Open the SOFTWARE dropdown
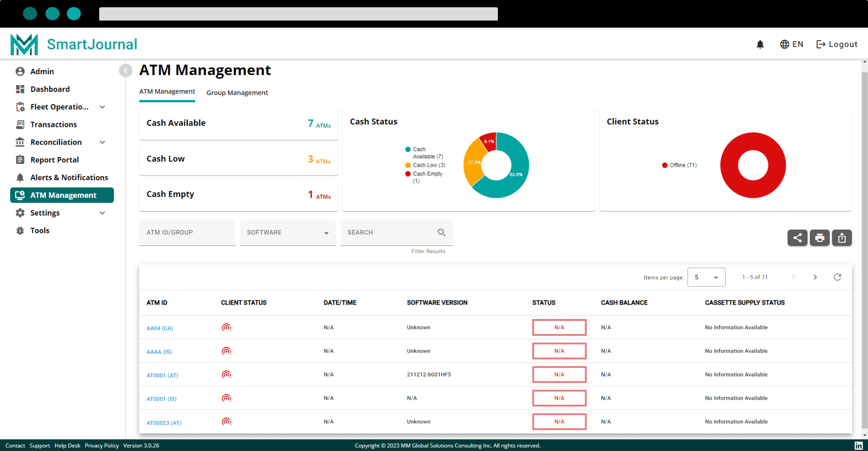Screen dimensions: 868x451 click(288, 233)
